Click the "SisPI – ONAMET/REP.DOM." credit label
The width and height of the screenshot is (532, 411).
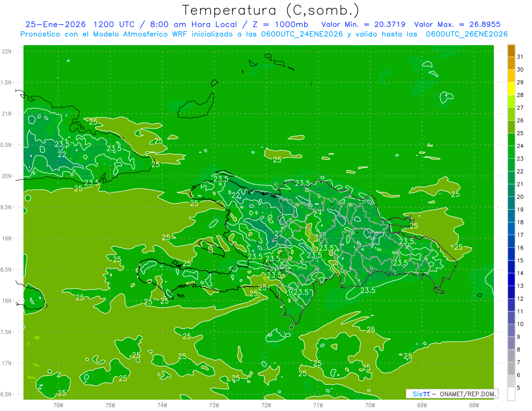[x=452, y=394]
